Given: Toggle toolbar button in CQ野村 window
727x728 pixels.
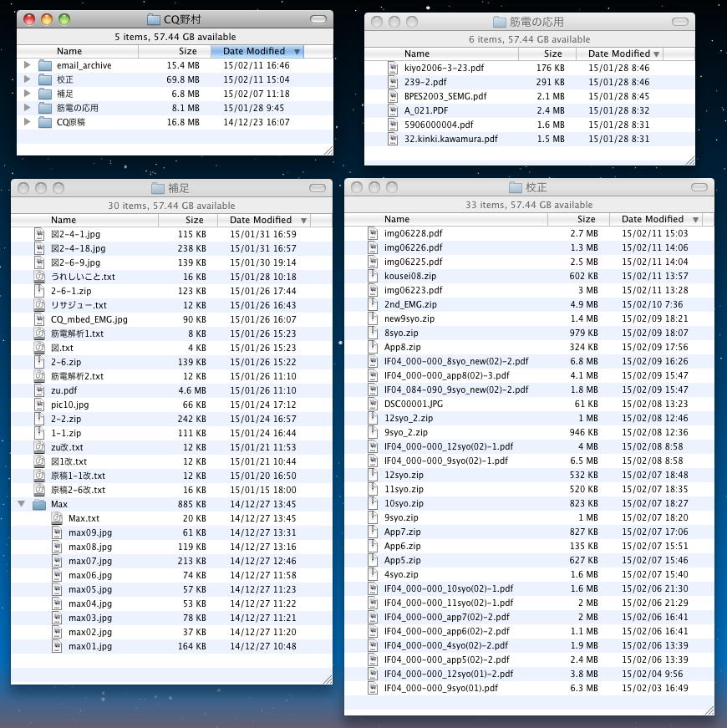Looking at the screenshot, I should 318,19.
